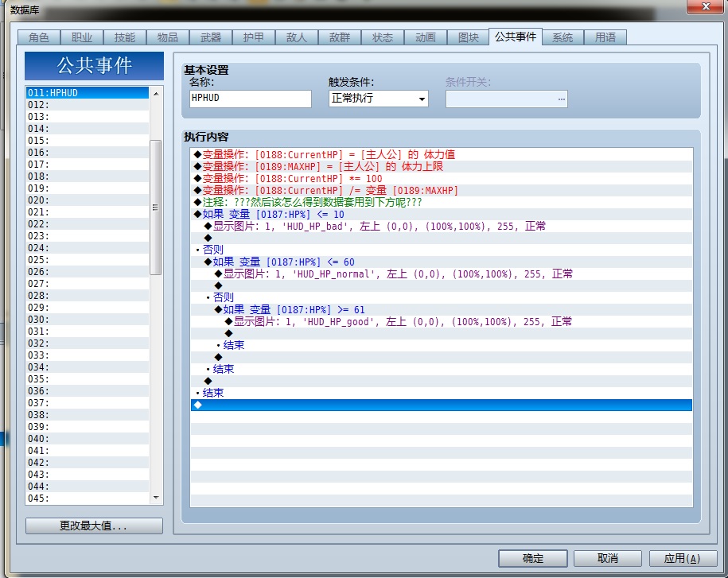Click the event list scrollbar thumb
728x578 pixels.
pos(156,207)
